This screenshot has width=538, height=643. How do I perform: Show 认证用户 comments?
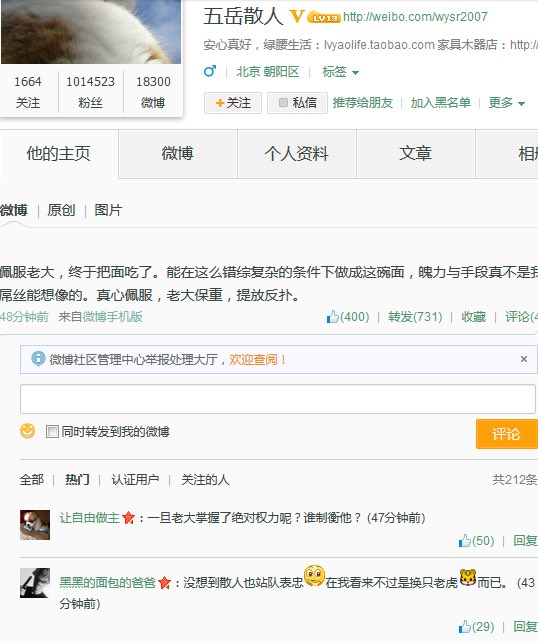coord(135,479)
